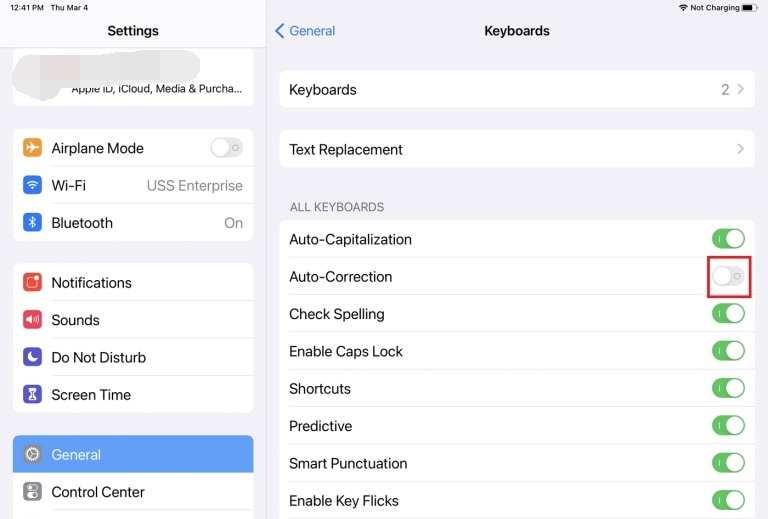The width and height of the screenshot is (768, 519).
Task: Open Do Not Disturb moon icon
Action: [33, 357]
